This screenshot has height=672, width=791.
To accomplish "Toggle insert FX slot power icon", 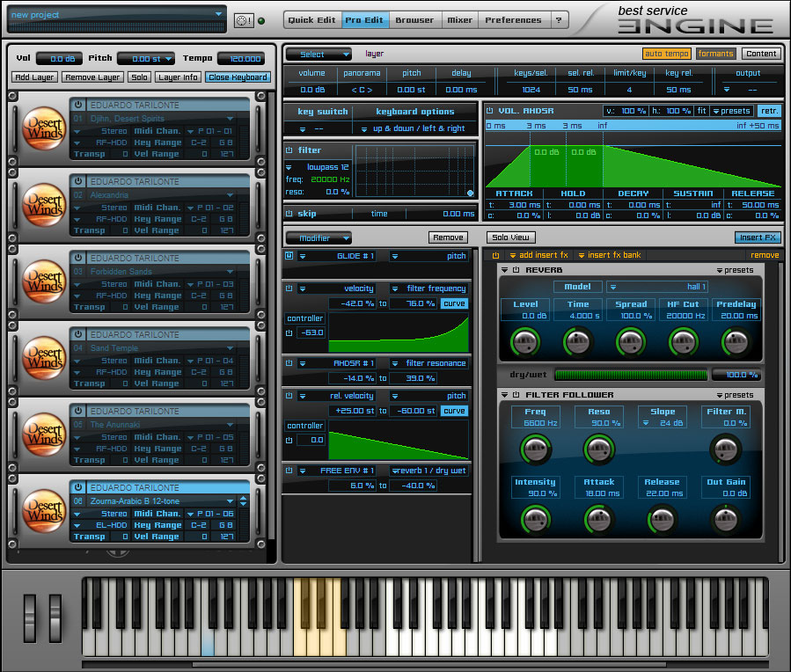I will [496, 256].
